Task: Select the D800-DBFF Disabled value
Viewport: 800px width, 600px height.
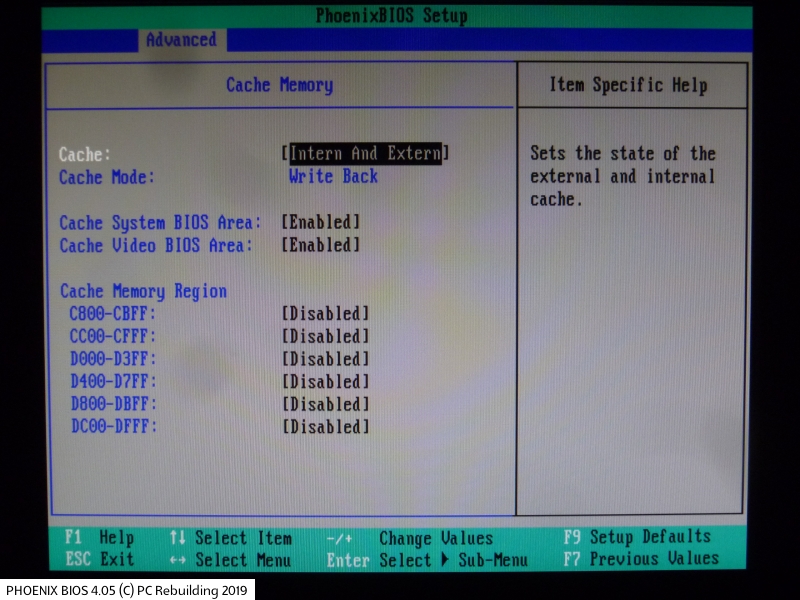Action: click(x=325, y=405)
